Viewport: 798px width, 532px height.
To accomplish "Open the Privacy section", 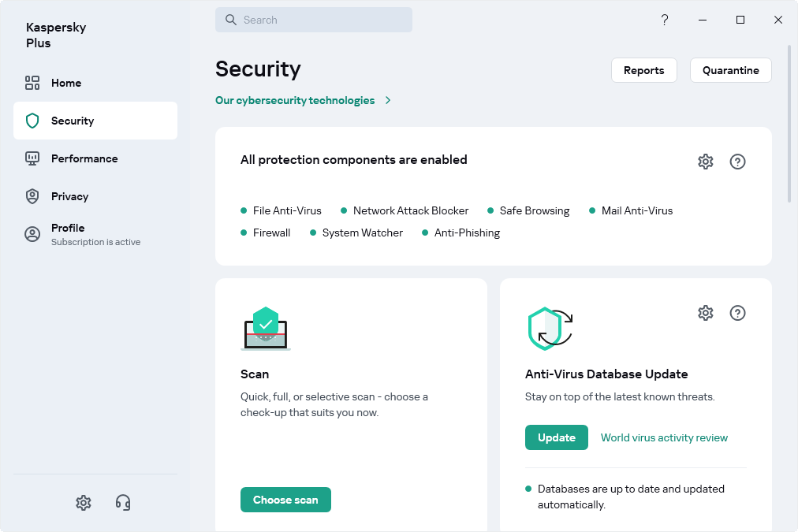I will click(69, 196).
